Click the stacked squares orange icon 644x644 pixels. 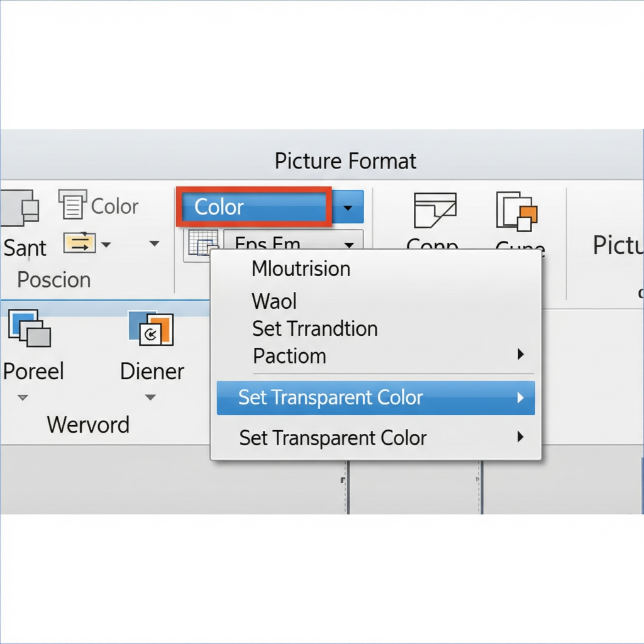click(517, 211)
